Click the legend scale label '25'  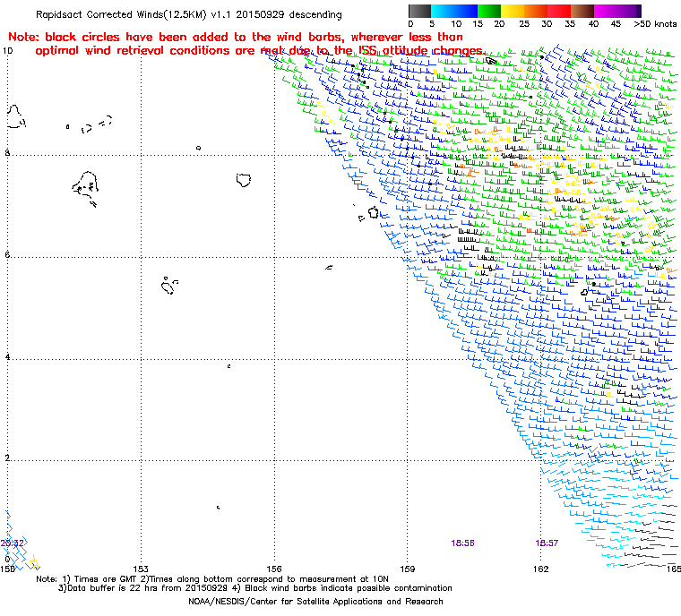[x=524, y=24]
